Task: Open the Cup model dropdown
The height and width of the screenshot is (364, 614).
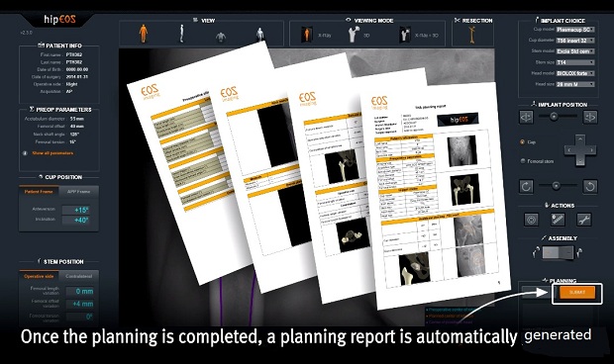Action: coord(575,30)
